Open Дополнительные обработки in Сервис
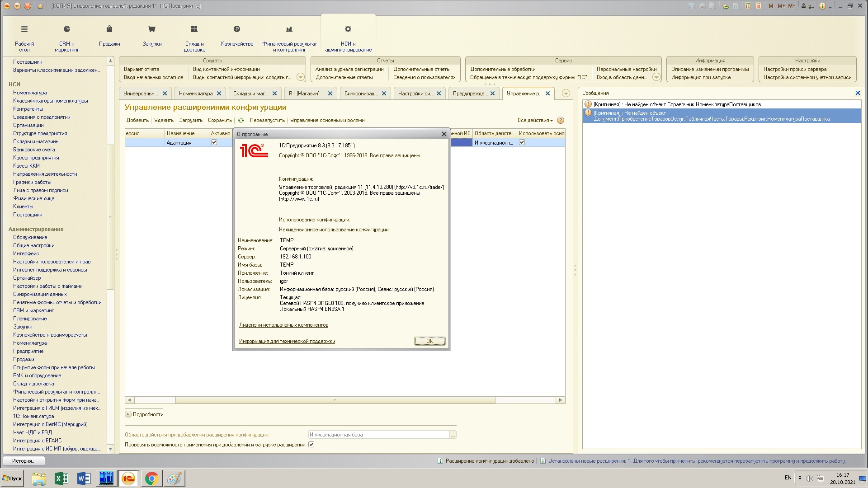868x488 pixels. [503, 69]
